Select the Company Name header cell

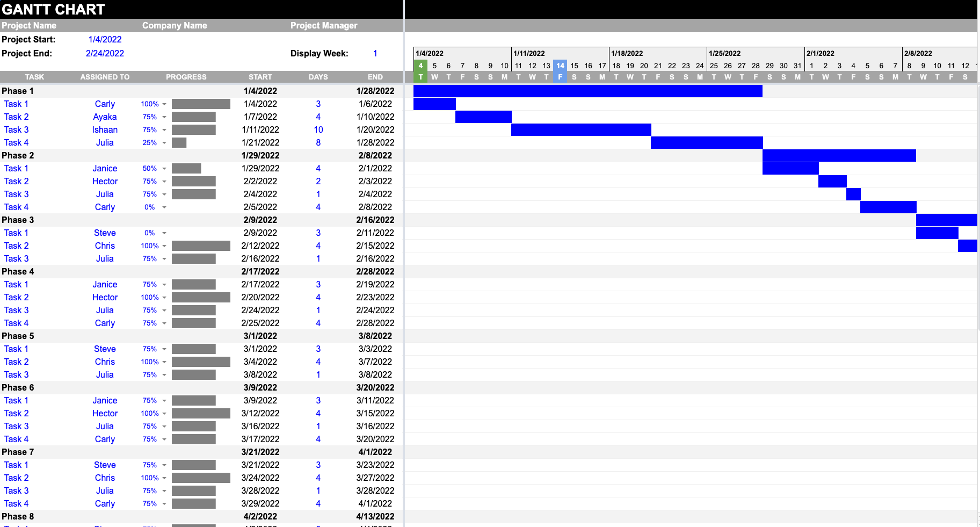[x=174, y=25]
